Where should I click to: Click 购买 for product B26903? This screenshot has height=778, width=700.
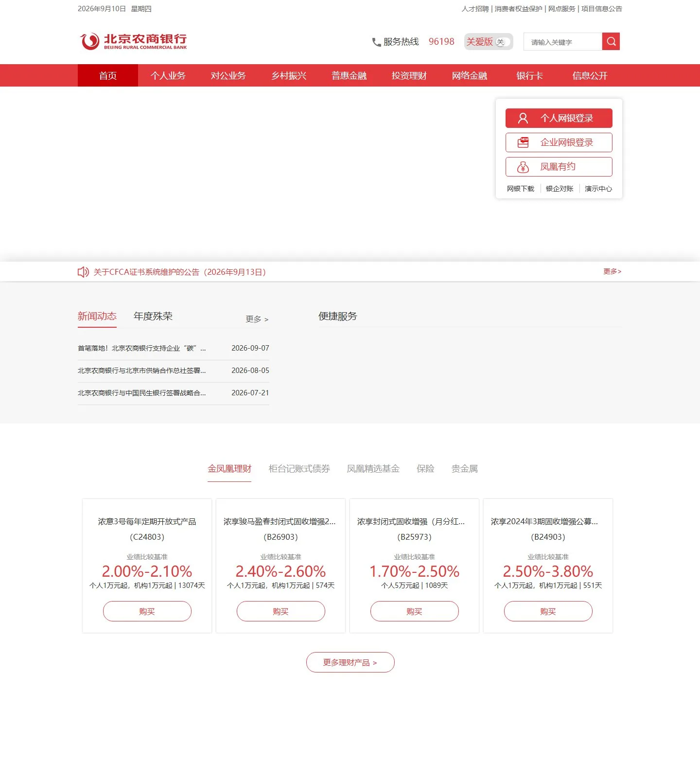281,611
